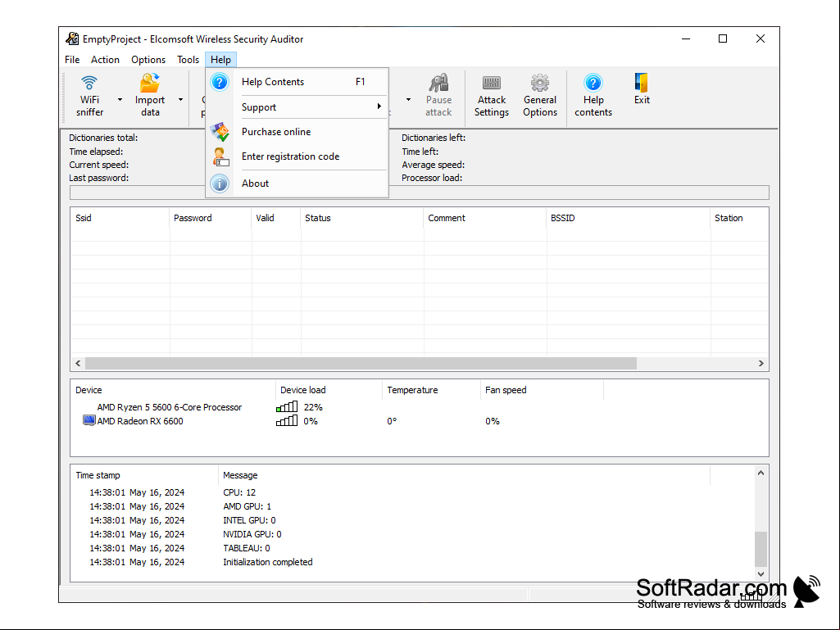Click the Enter registration code icon

(x=220, y=157)
